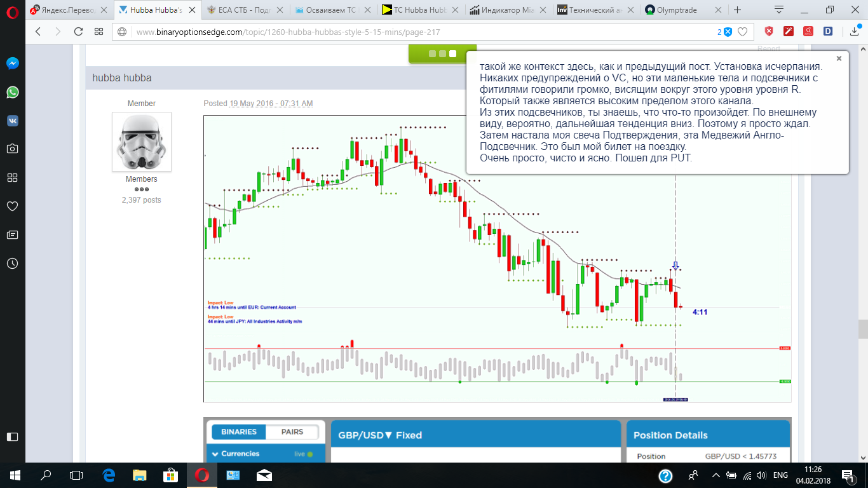This screenshot has width=868, height=488.
Task: Open Messenger from the Opera sidebar
Action: (13, 64)
